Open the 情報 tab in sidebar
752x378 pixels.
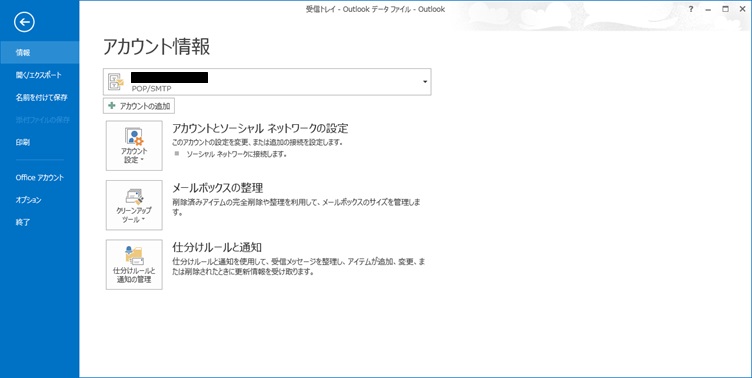pos(39,52)
